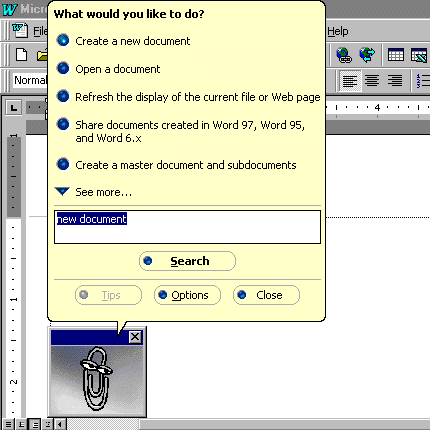This screenshot has height=430, width=430.
Task: Click the Word application title icon
Action: coord(9,9)
